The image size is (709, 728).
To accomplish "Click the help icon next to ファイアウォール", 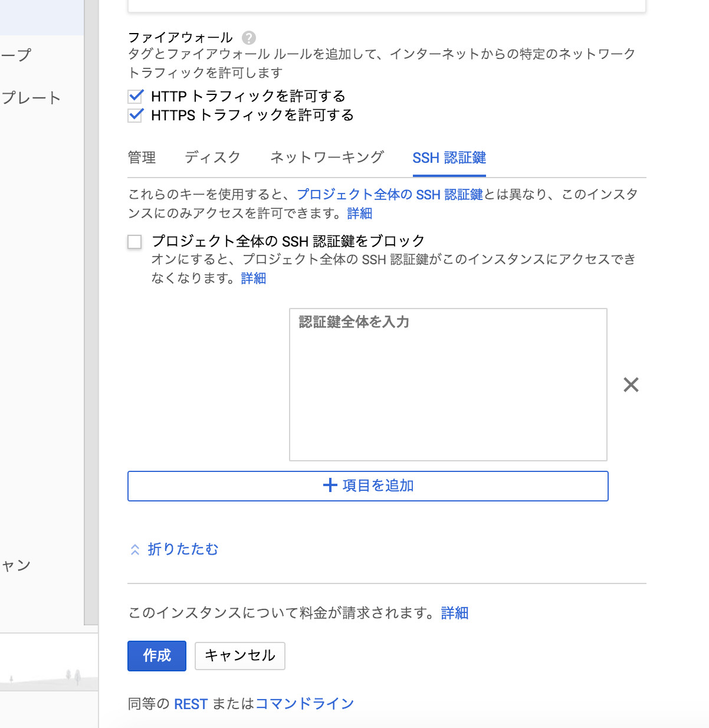I will pos(249,38).
